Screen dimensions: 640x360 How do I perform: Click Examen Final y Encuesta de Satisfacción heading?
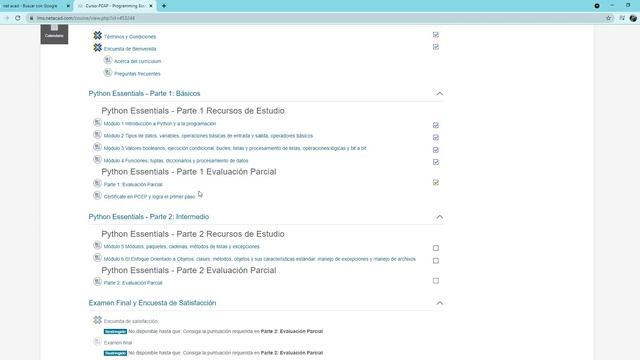(x=152, y=303)
